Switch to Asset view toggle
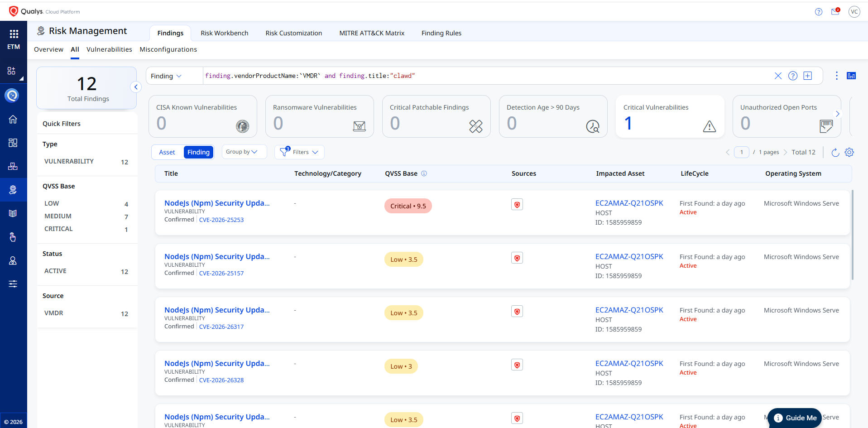This screenshot has height=428, width=868. [x=167, y=152]
